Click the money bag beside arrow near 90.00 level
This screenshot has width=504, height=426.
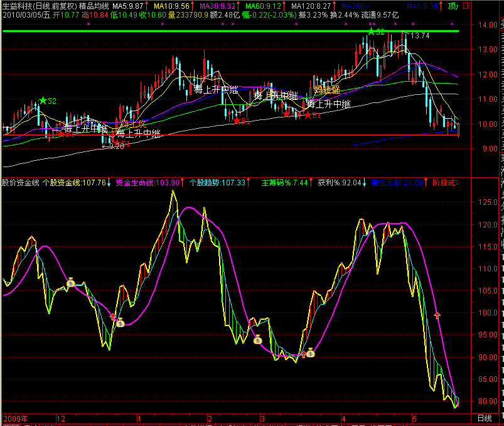[x=311, y=352]
